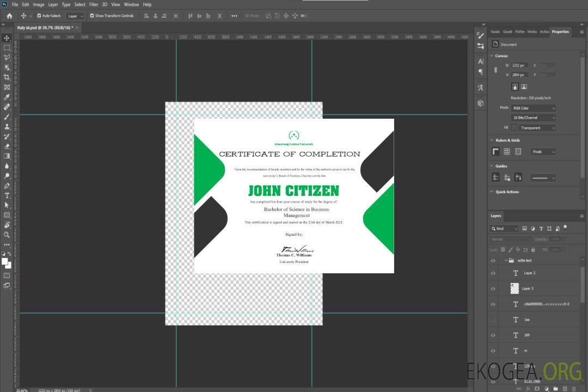This screenshot has height=392, width=588.
Task: Select the Horizontal Type tool
Action: point(7,195)
